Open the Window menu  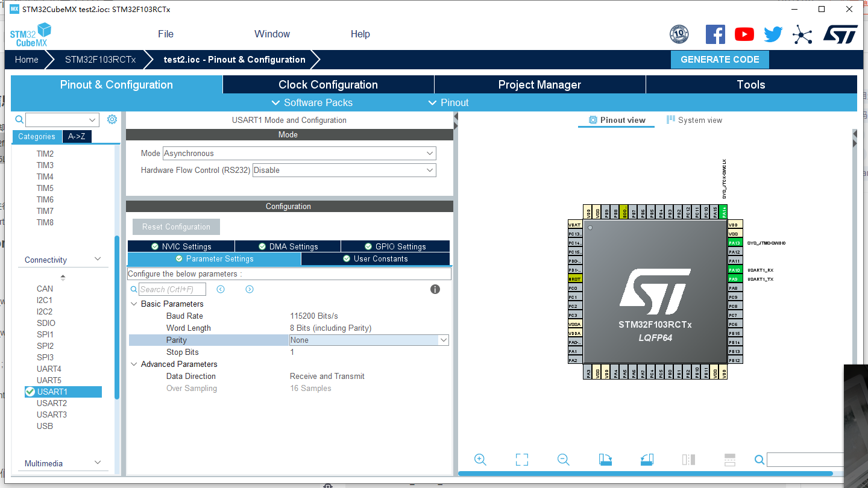tap(272, 34)
